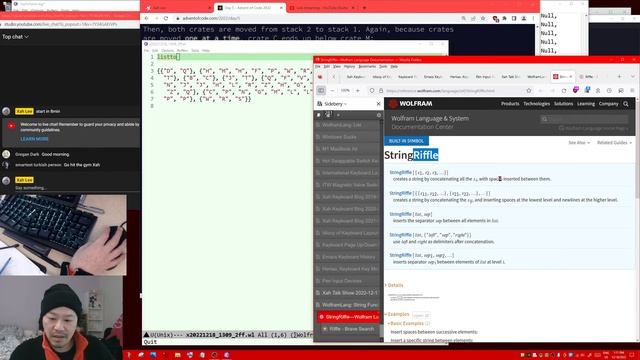640x360 pixels.
Task: Click Wolfram site search magnifier
Action: pos(626,104)
